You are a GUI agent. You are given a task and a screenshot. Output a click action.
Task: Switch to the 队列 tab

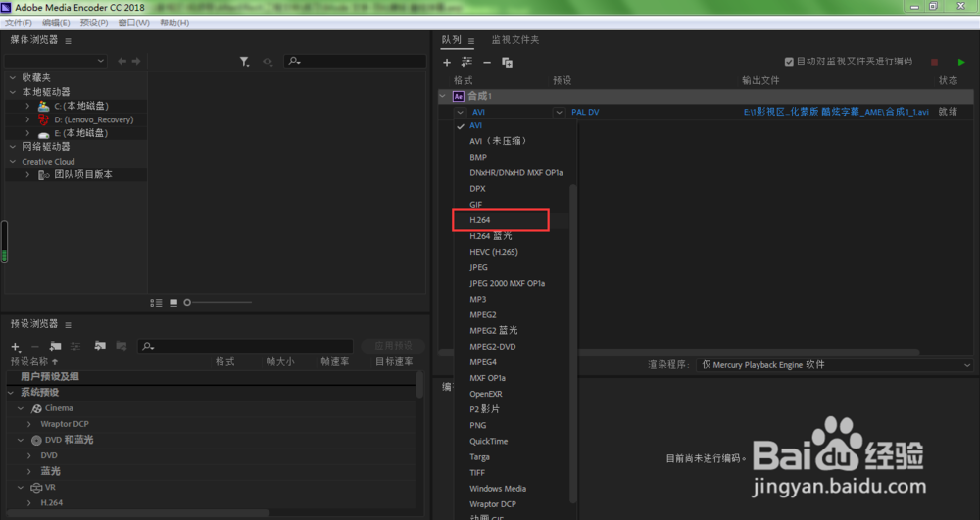pyautogui.click(x=451, y=40)
